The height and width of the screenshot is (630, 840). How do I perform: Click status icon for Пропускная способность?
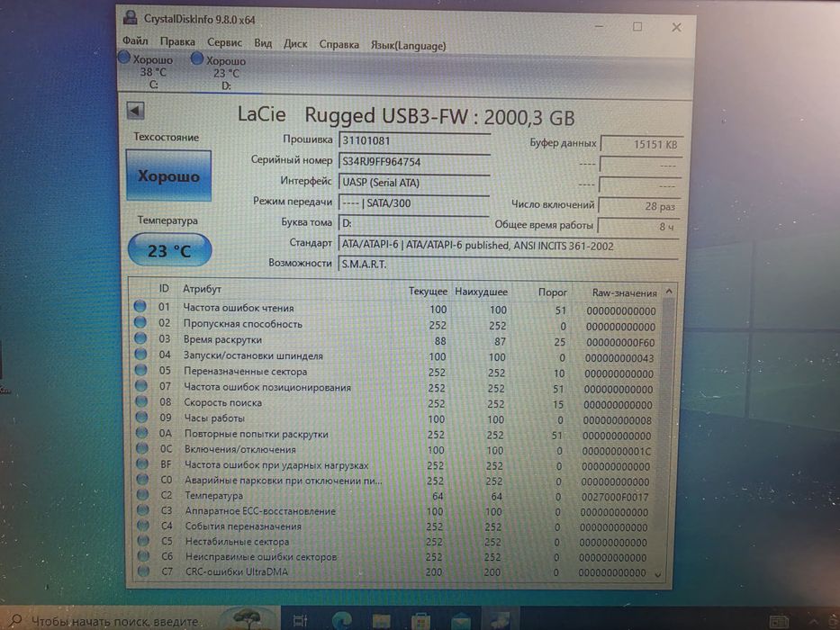[x=140, y=322]
